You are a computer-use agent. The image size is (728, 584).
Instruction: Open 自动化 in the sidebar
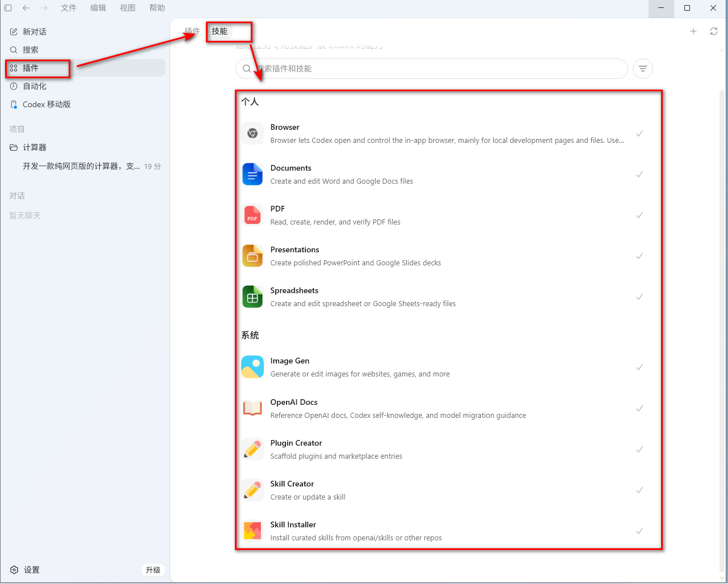tap(85, 86)
